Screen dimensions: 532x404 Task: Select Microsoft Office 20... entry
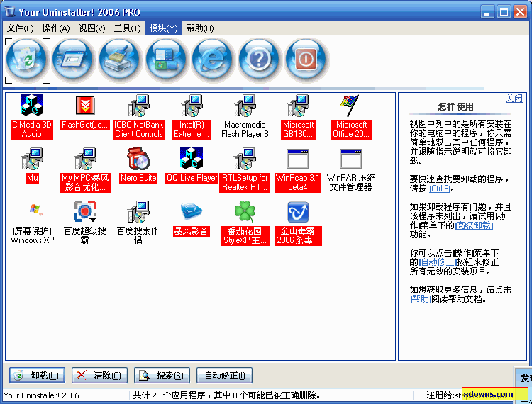[351, 117]
